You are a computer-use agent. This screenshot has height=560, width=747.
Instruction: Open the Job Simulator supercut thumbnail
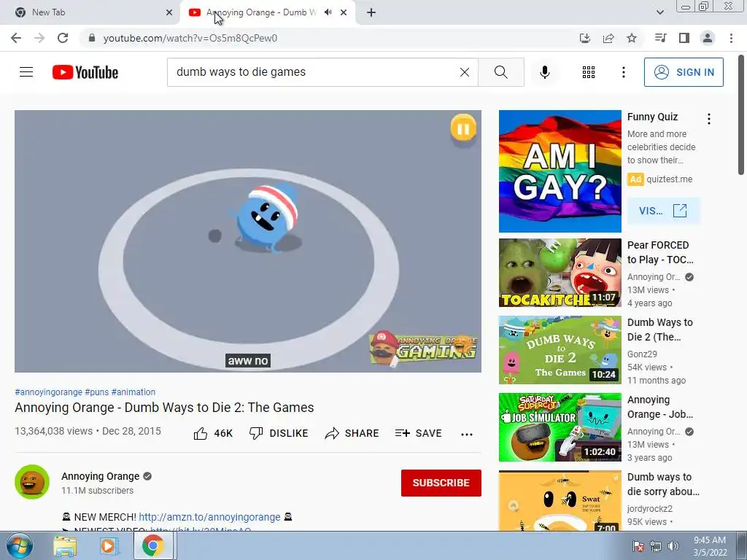click(x=560, y=427)
